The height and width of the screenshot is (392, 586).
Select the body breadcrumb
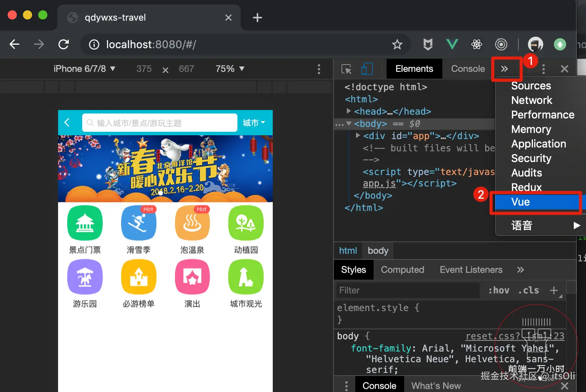pos(378,251)
